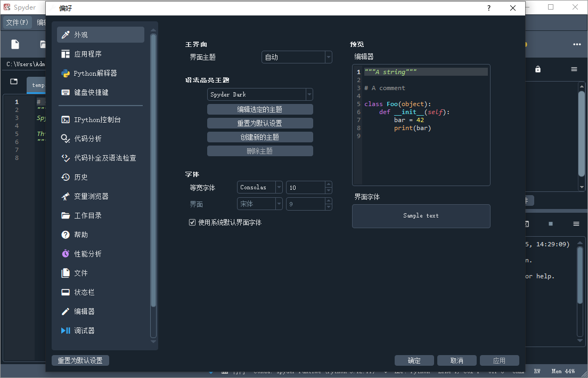Image resolution: width=588 pixels, height=378 pixels.
Task: Open the 外观 appearance settings page
Action: [x=101, y=35]
